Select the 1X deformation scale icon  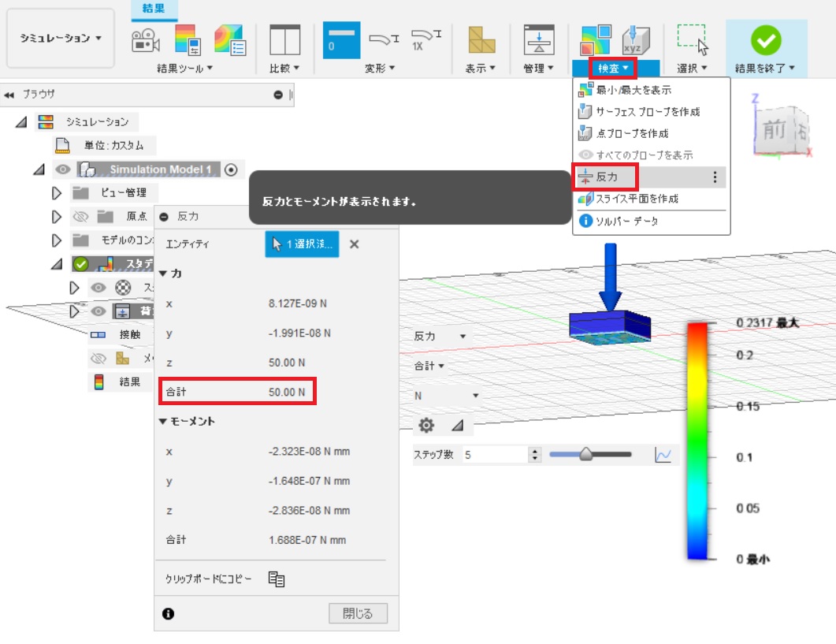pos(426,40)
